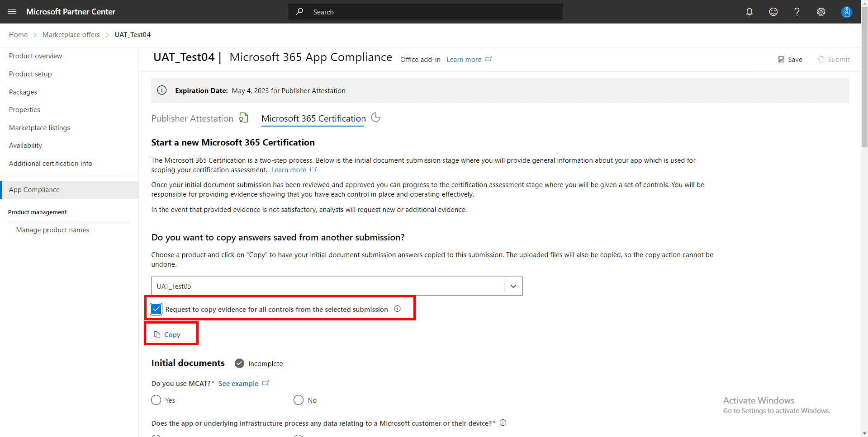Open the notifications bell
Screen dimensions: 868x437
[749, 12]
